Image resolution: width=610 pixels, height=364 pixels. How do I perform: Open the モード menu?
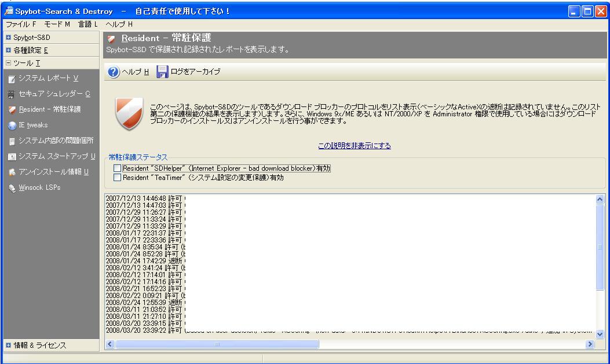[57, 24]
